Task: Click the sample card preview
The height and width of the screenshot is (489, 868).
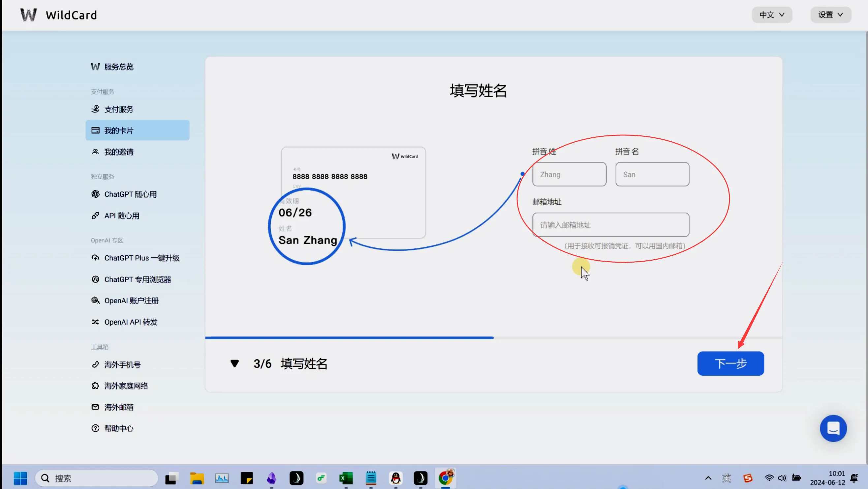Action: [354, 193]
